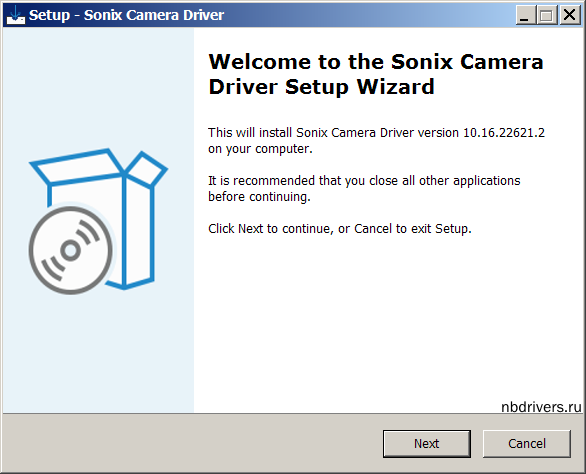Click the Welcome to the Sonix Camera heading
This screenshot has height=474, width=586.
376,62
